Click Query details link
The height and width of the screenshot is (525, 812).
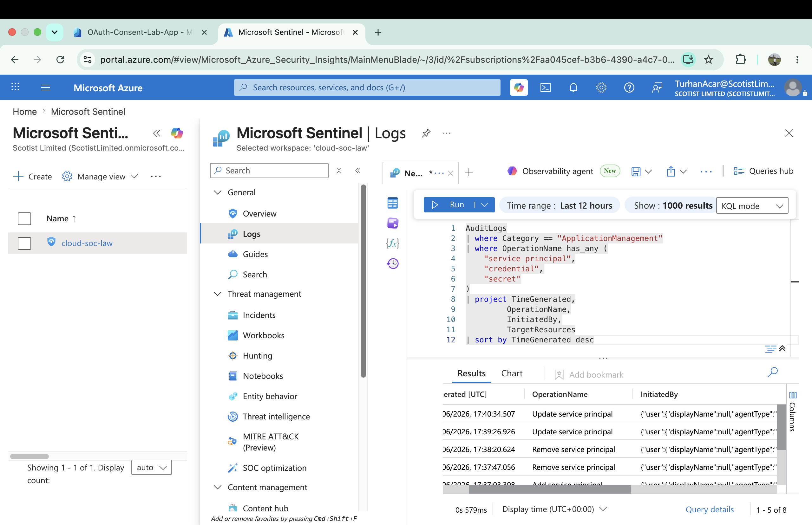click(x=709, y=510)
